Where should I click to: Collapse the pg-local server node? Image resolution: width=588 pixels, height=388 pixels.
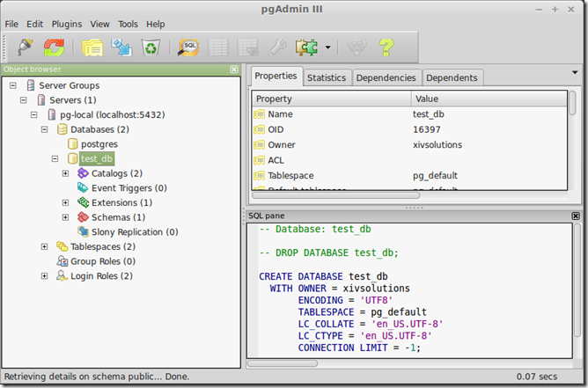pyautogui.click(x=34, y=114)
